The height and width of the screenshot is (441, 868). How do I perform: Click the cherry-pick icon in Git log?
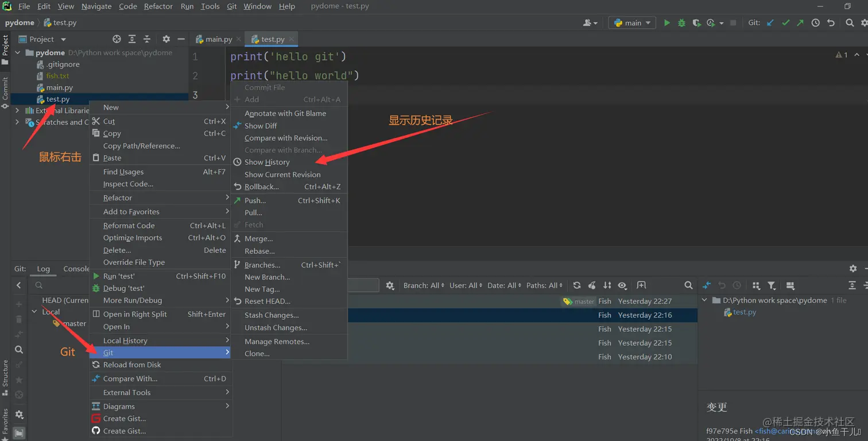coord(592,285)
